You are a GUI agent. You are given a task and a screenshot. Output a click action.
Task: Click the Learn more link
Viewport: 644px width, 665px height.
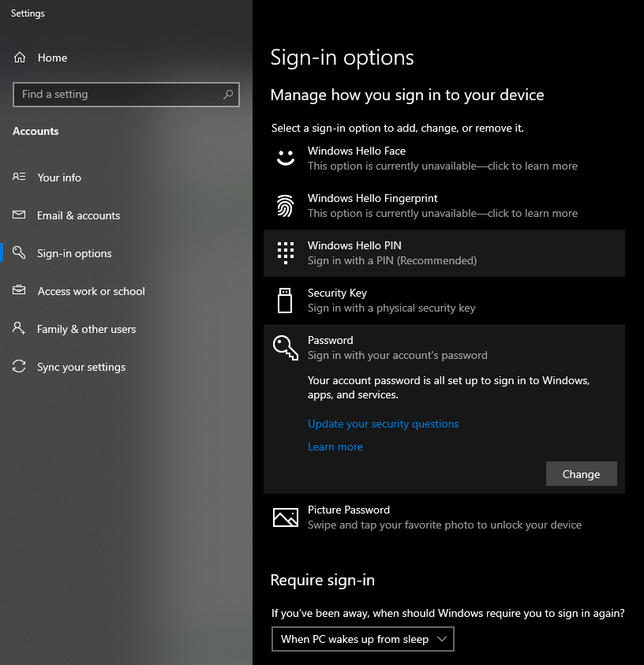click(x=335, y=446)
